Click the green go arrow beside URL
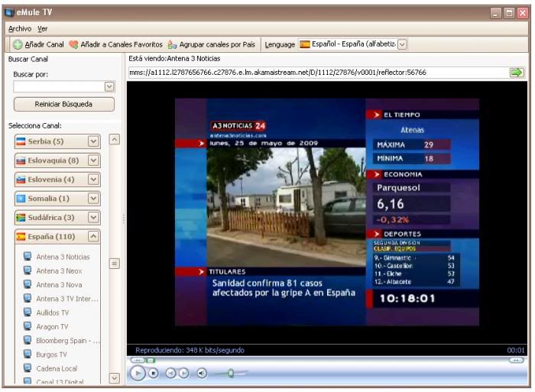 point(517,73)
